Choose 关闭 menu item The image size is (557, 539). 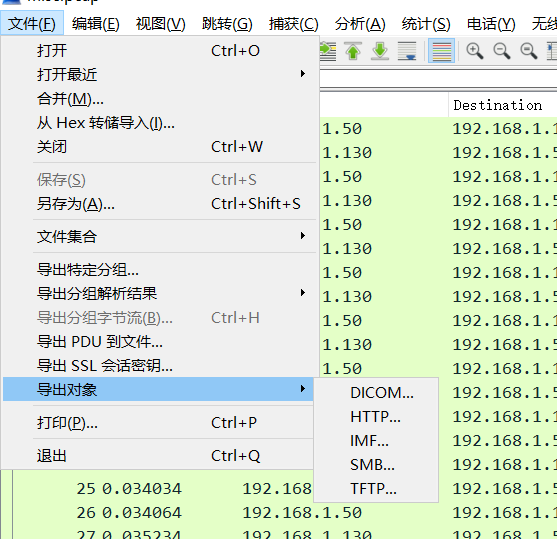[x=159, y=147]
